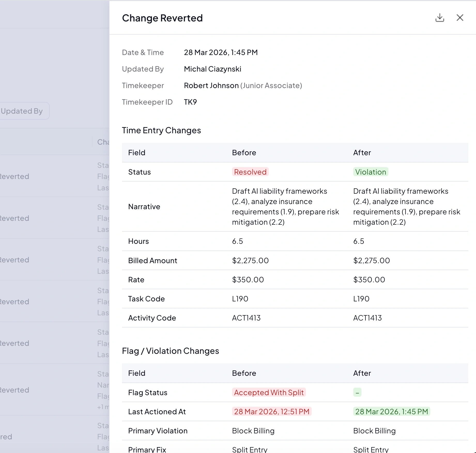
Task: Select the Billed Amount $2,275.00 cell
Action: pyautogui.click(x=250, y=260)
